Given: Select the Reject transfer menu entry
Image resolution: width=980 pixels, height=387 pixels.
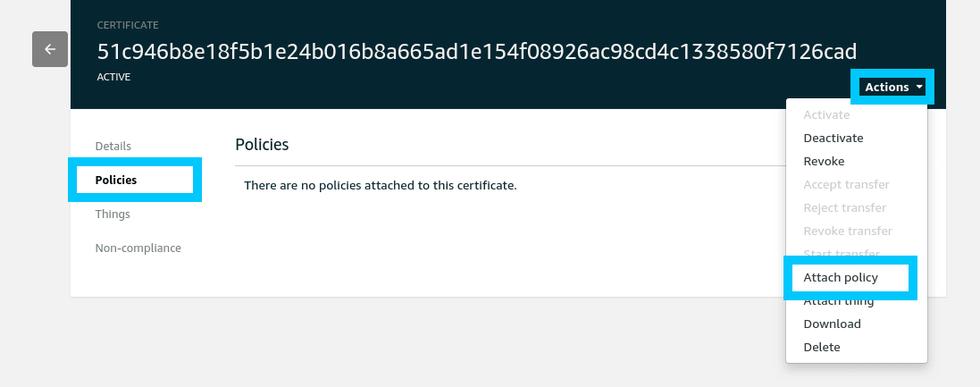Looking at the screenshot, I should [x=844, y=208].
